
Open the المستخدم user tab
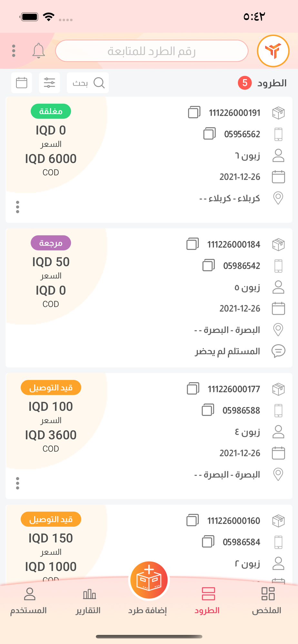pos(29,601)
